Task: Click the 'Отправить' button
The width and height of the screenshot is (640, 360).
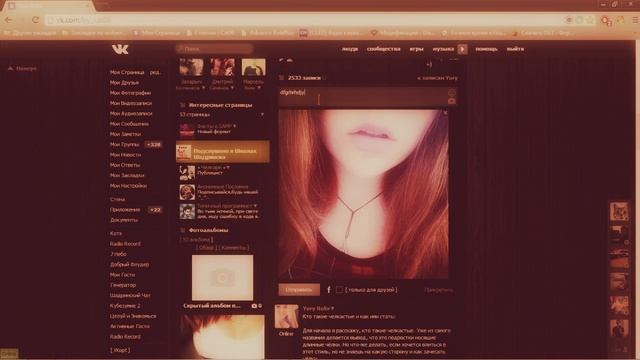Action: coord(299,290)
